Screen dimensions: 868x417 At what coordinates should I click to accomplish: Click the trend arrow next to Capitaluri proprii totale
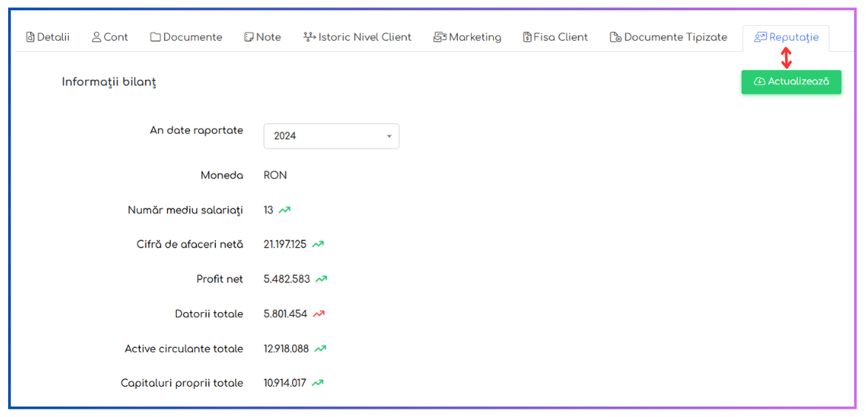[318, 383]
